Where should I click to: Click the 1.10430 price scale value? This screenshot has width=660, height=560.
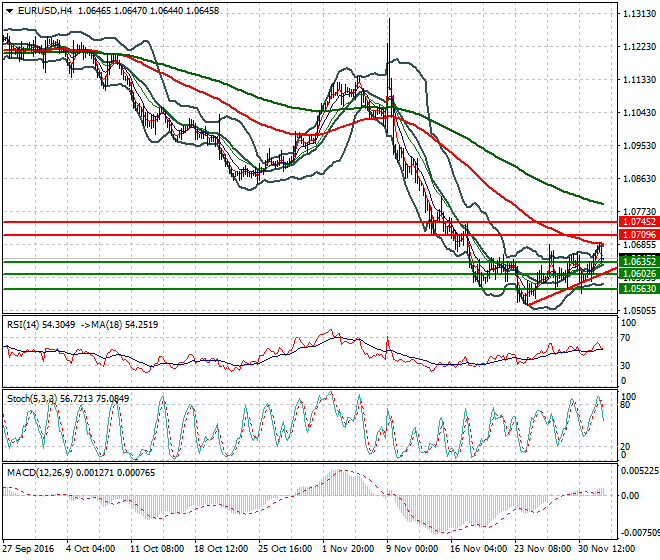click(x=639, y=112)
